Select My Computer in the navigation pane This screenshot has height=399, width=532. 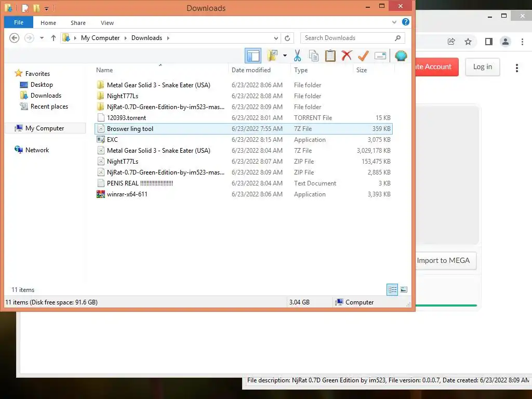[x=45, y=128]
